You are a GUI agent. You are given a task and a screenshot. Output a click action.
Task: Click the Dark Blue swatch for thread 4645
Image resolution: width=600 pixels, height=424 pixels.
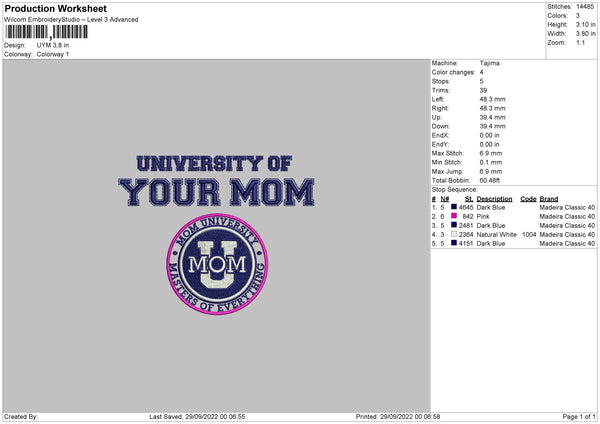tap(454, 207)
